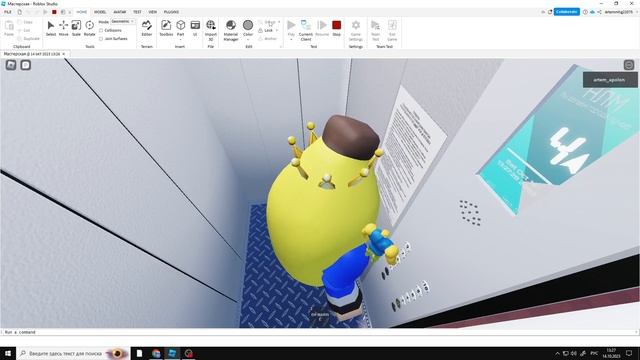Open the account username dropdown
The height and width of the screenshot is (360, 640).
[x=620, y=12]
